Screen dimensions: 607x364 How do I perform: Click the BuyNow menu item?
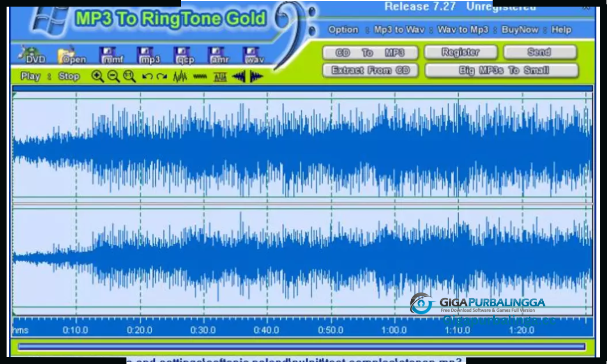coord(520,30)
